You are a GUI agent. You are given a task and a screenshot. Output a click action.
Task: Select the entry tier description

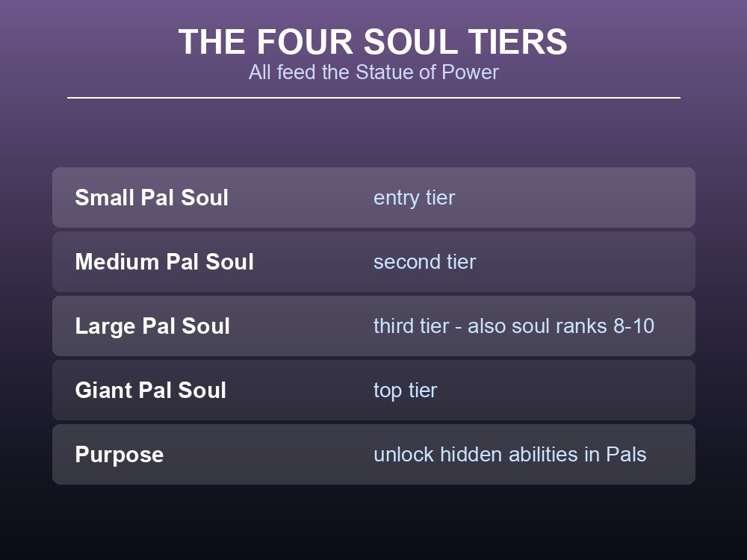pyautogui.click(x=414, y=198)
